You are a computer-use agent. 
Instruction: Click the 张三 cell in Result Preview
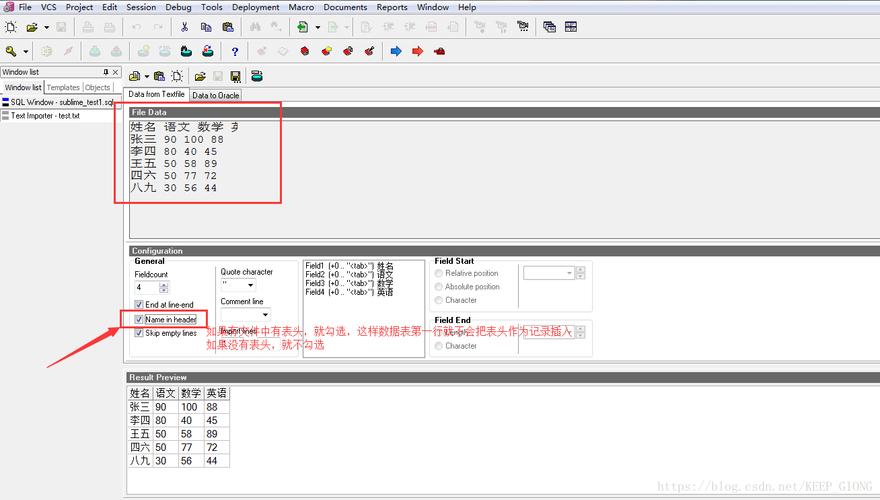140,407
